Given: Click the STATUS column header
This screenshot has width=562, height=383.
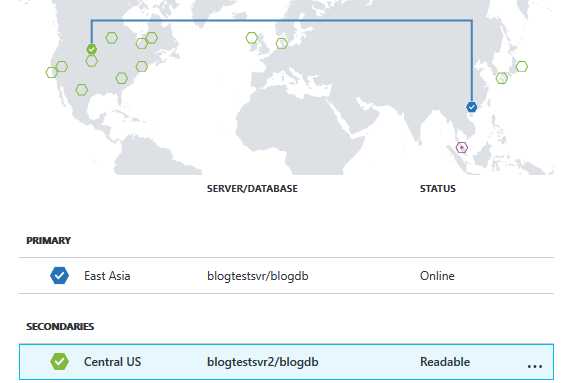Looking at the screenshot, I should click(x=438, y=189).
